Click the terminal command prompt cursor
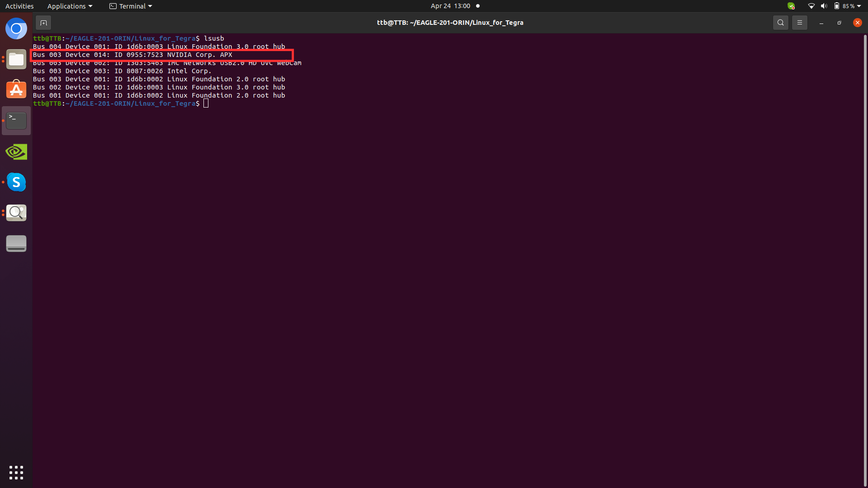The width and height of the screenshot is (868, 488). pos(206,103)
